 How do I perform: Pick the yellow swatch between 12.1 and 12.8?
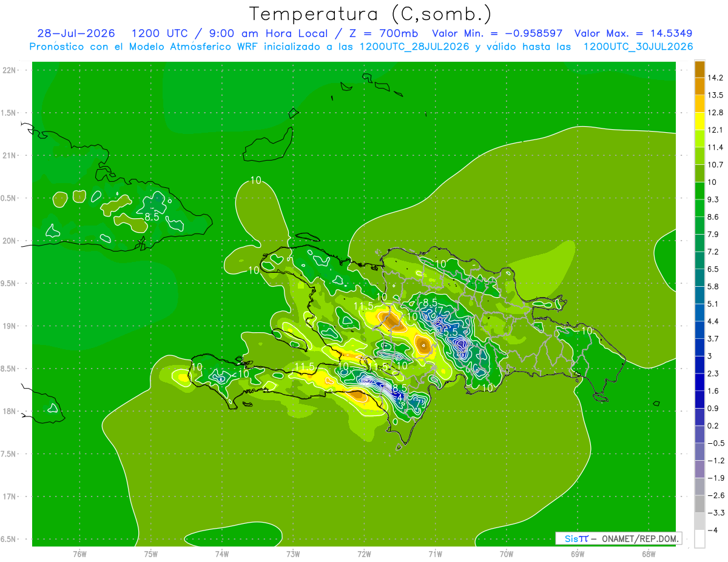pos(699,121)
